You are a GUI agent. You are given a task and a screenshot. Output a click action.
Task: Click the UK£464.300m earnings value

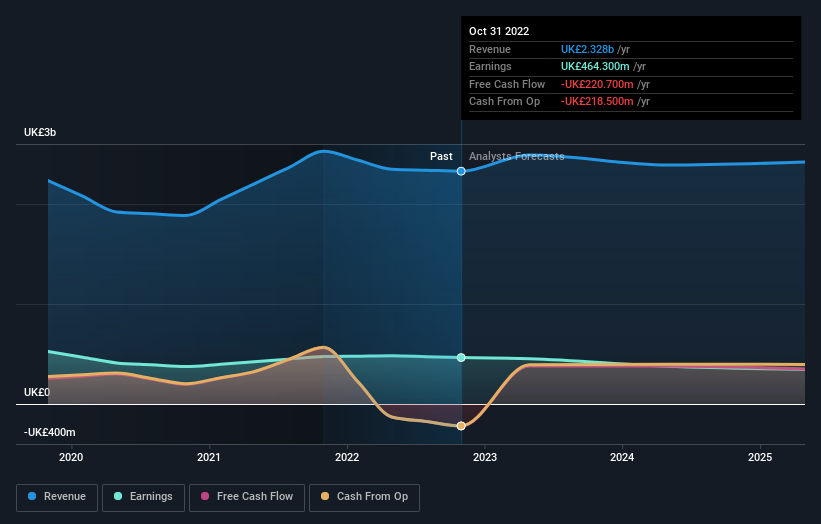click(595, 66)
